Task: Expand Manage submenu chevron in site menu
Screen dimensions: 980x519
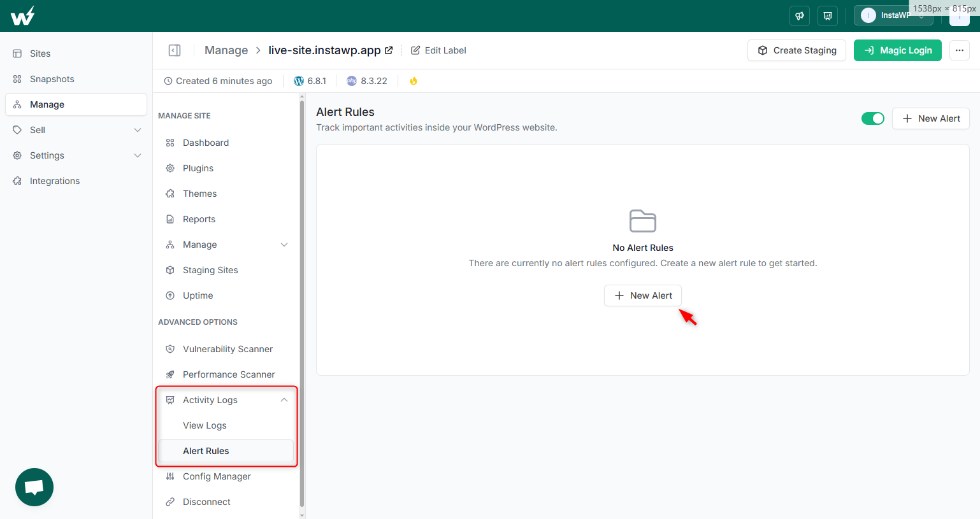Action: tap(284, 245)
